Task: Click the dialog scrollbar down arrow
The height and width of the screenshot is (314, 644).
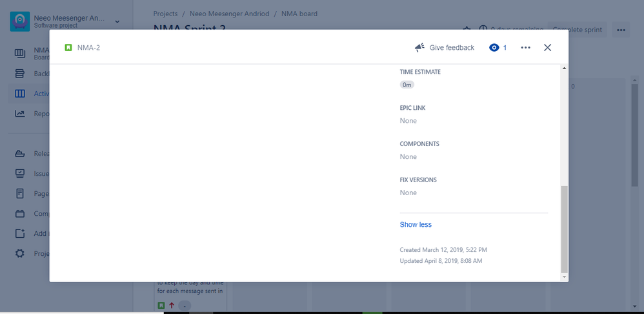Action: point(565,277)
